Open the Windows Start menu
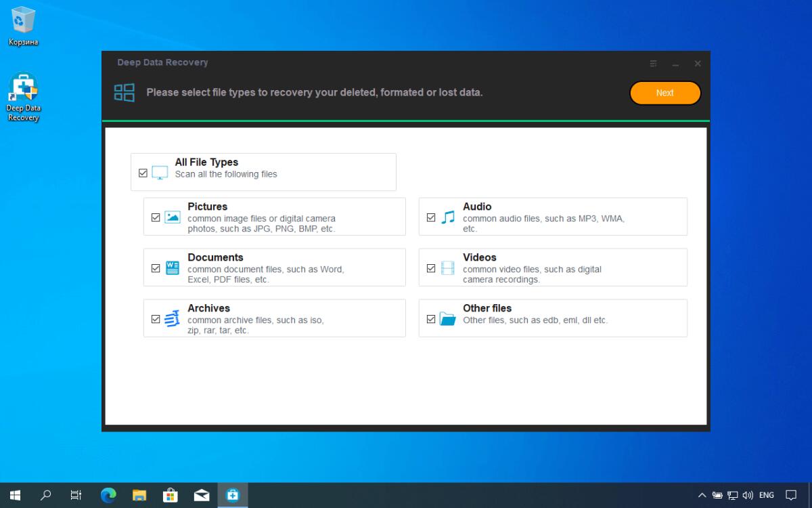The width and height of the screenshot is (812, 508). click(x=14, y=495)
